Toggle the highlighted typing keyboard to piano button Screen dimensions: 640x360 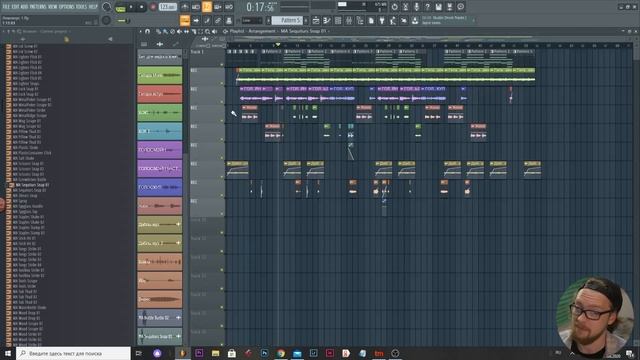(185, 20)
